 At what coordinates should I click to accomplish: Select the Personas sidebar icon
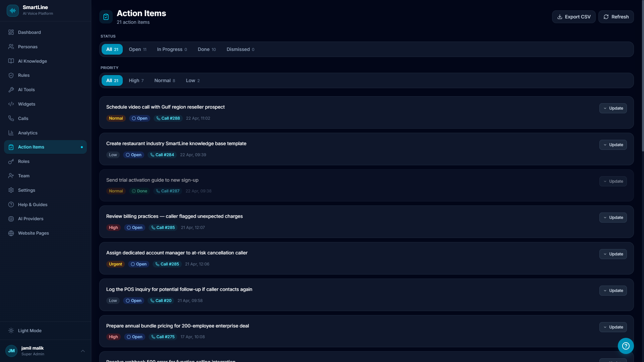click(x=11, y=47)
